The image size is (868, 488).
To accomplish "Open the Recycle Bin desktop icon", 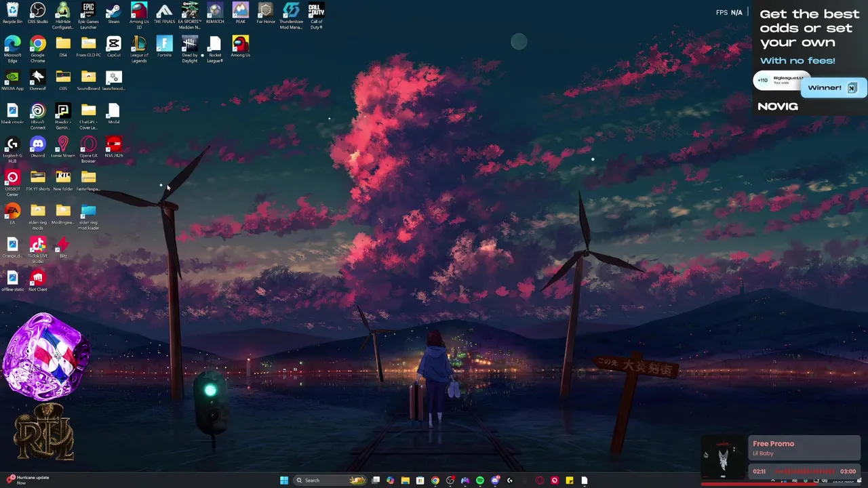I will pyautogui.click(x=12, y=14).
